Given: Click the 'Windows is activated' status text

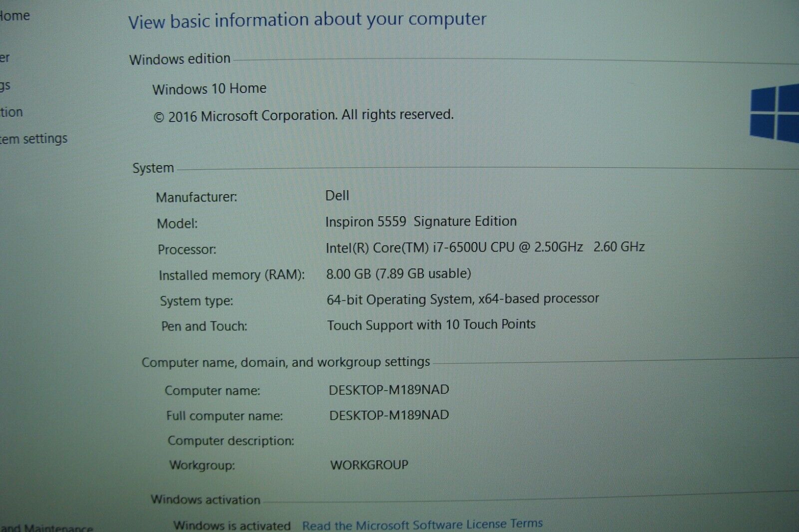Looking at the screenshot, I should tap(232, 526).
